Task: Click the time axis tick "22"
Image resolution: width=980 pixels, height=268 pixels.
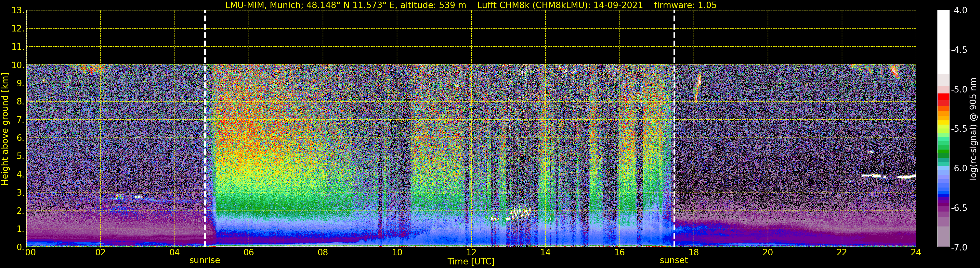Action: pyautogui.click(x=842, y=252)
